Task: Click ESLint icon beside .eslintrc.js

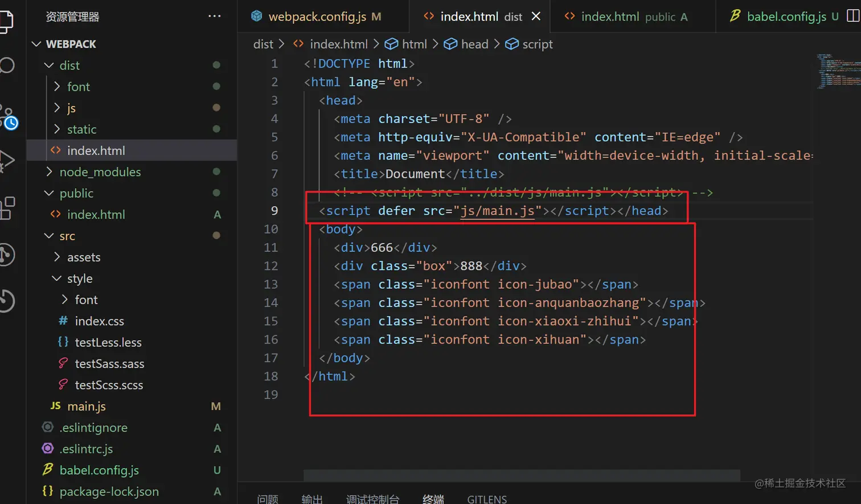Action: [x=48, y=448]
